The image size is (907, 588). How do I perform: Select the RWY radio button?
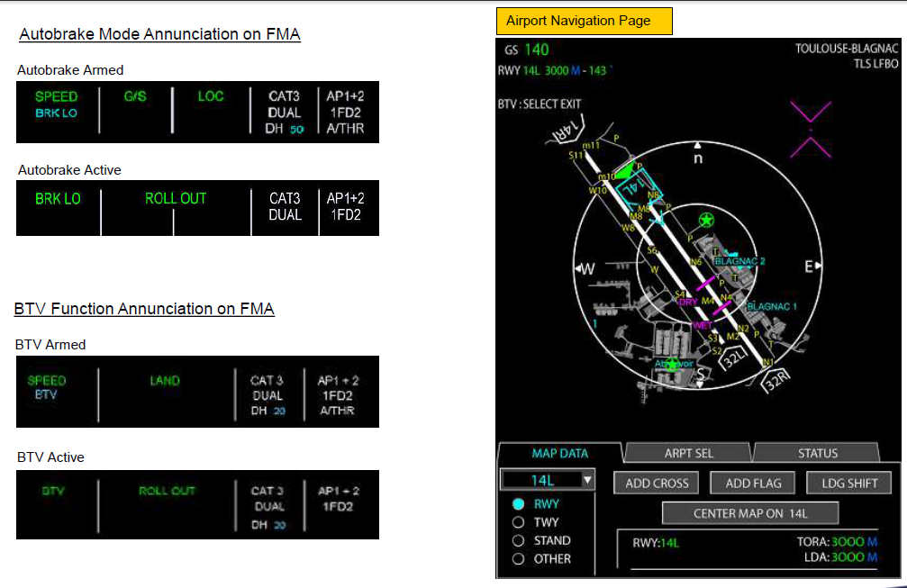click(518, 504)
